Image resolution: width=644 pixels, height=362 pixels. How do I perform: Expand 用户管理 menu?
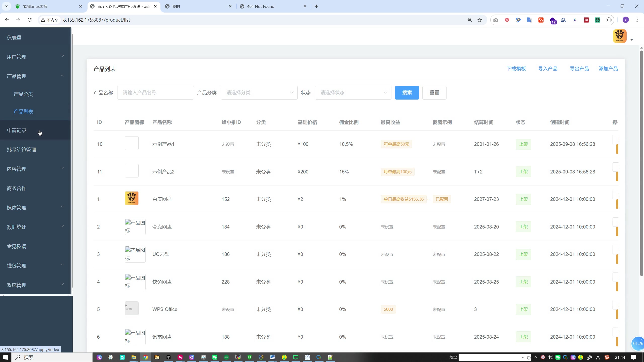[x=35, y=57]
